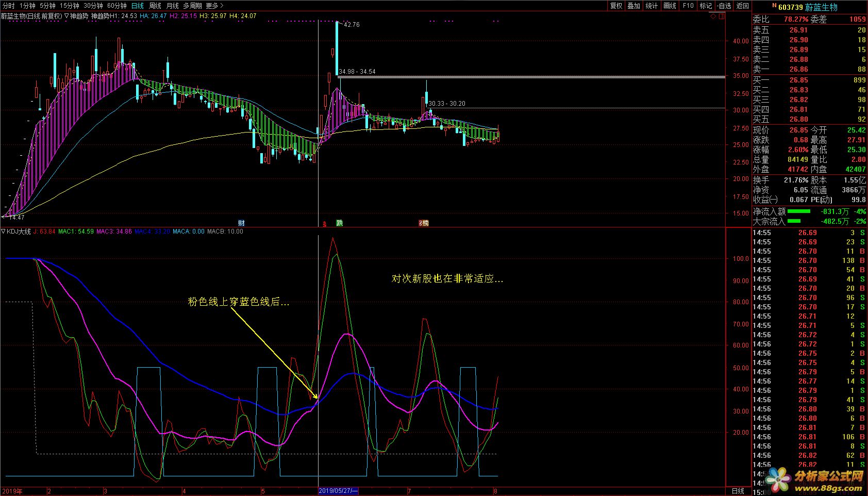The width and height of the screenshot is (868, 496).
Task: Open the KDJ大线 indicator dropdown triangle
Action: 3,232
